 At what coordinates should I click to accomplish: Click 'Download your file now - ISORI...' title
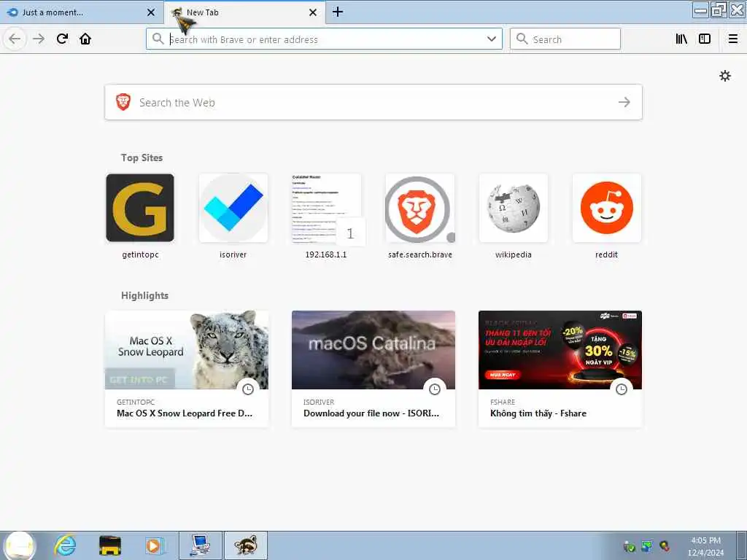[371, 413]
